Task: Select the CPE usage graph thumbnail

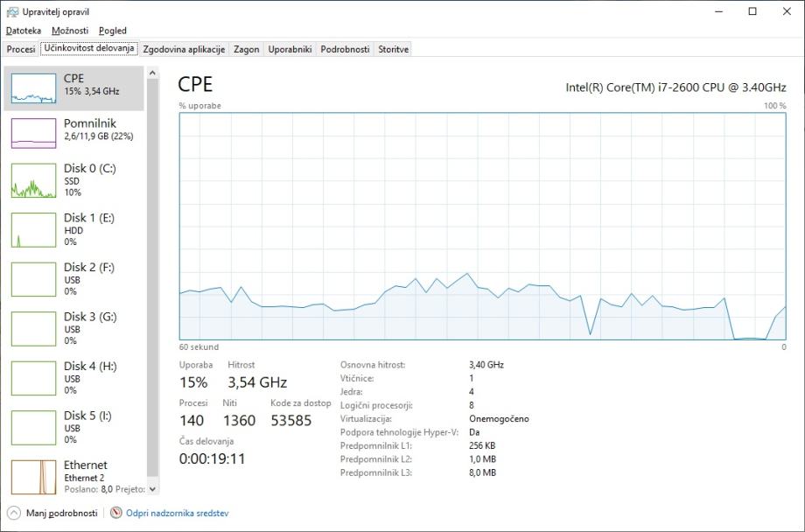Action: pyautogui.click(x=33, y=87)
